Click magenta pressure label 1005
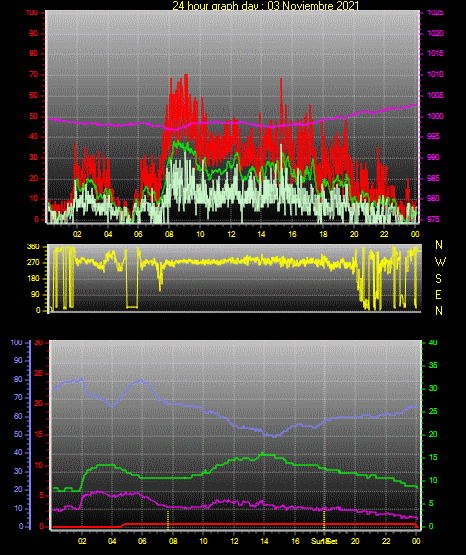 tap(435, 95)
